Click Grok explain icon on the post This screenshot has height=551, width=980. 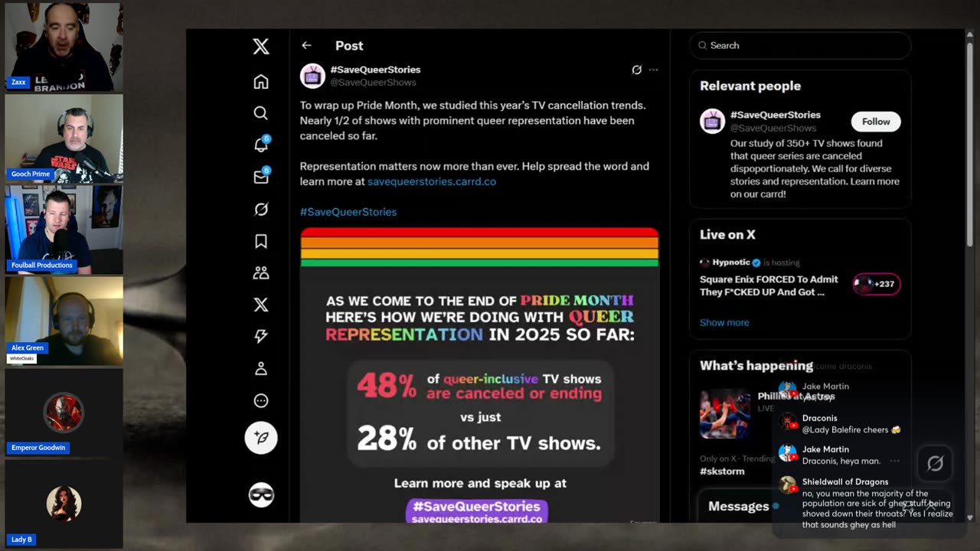tap(636, 70)
